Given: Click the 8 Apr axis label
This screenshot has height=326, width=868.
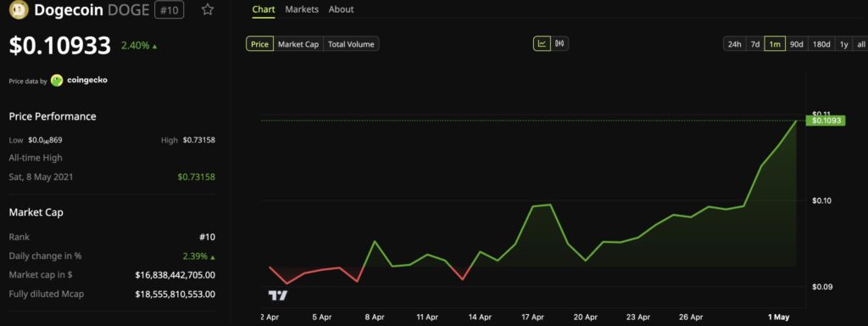Looking at the screenshot, I should click(x=374, y=318).
